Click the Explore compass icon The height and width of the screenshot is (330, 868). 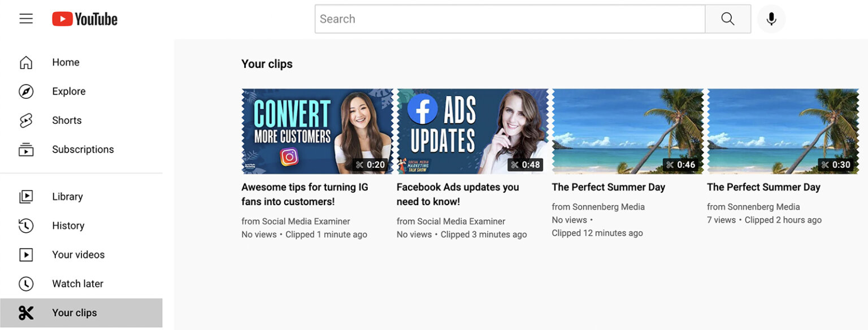[x=26, y=91]
